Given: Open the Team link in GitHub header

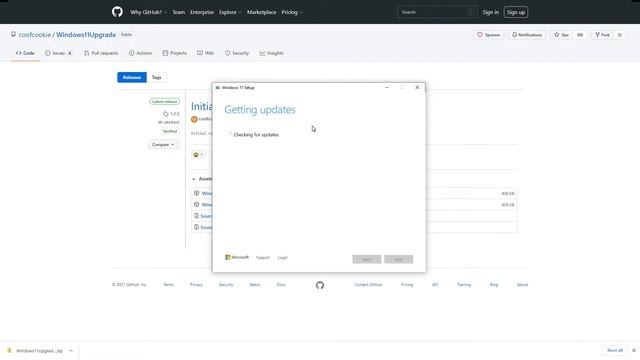Looking at the screenshot, I should pos(178,12).
